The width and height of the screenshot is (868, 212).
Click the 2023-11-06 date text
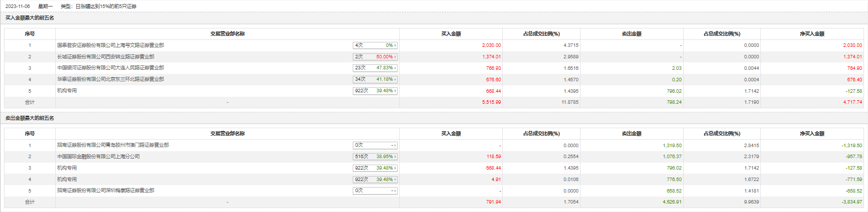click(x=17, y=6)
